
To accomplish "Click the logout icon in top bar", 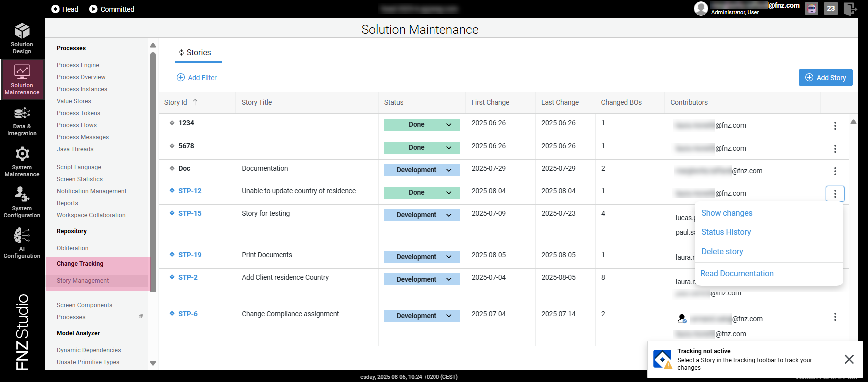I will tap(850, 9).
